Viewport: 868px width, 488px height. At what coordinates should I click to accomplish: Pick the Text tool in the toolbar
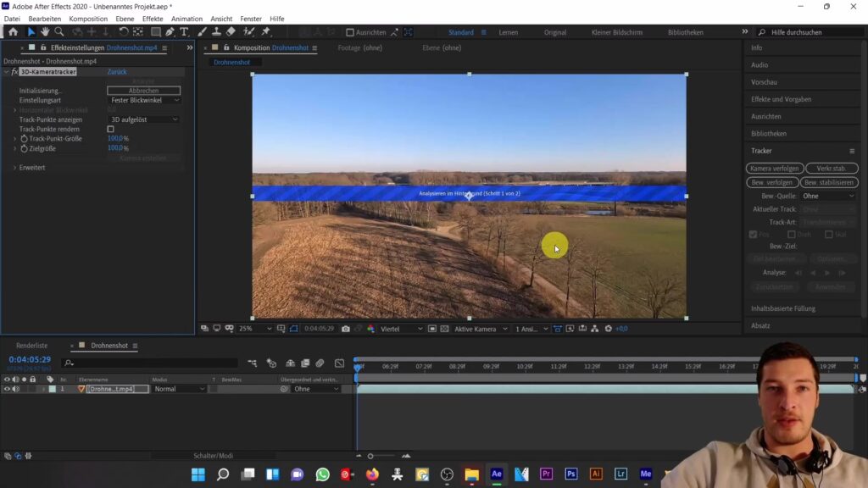tap(184, 32)
